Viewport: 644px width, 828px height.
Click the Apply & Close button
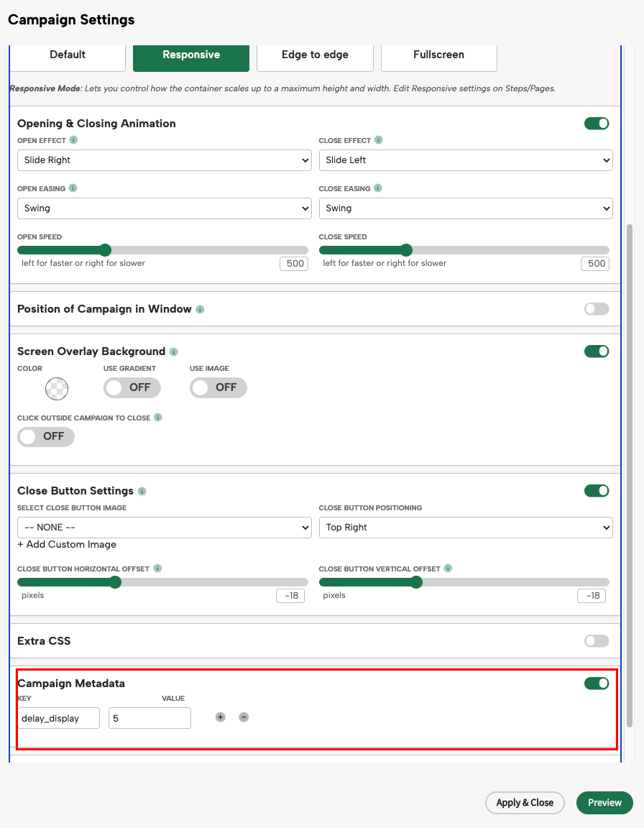(x=525, y=803)
